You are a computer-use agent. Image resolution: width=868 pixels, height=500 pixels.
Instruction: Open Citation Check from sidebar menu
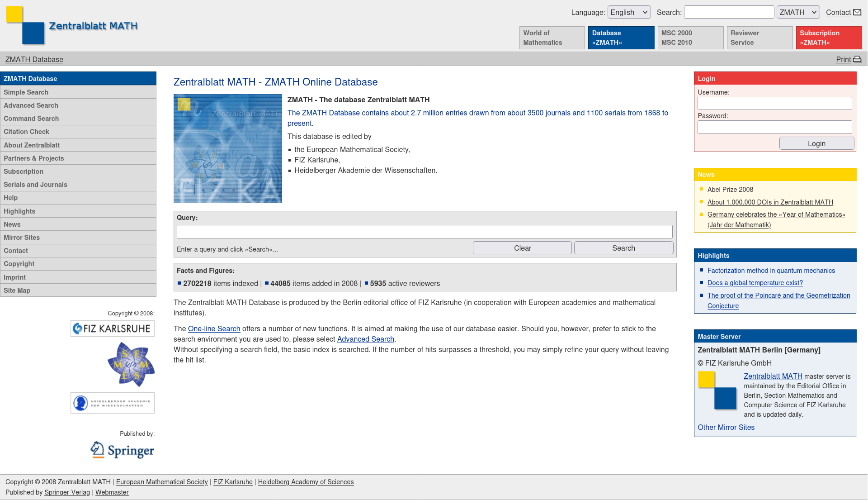tap(27, 132)
